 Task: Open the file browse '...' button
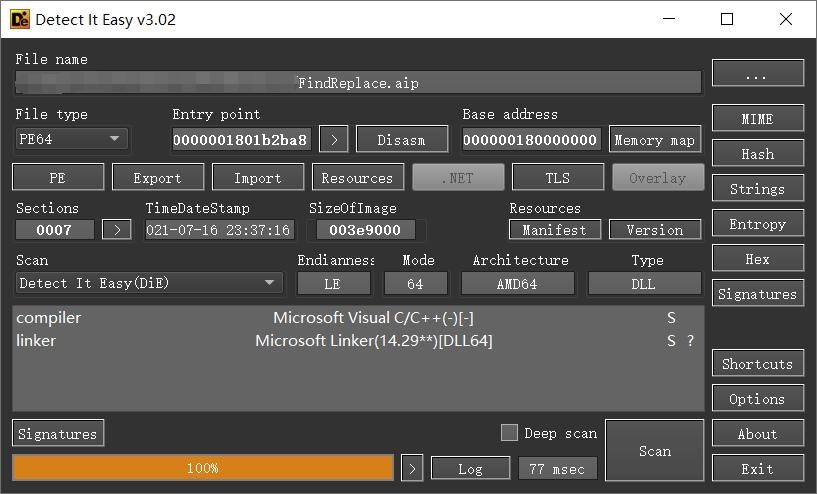click(758, 74)
